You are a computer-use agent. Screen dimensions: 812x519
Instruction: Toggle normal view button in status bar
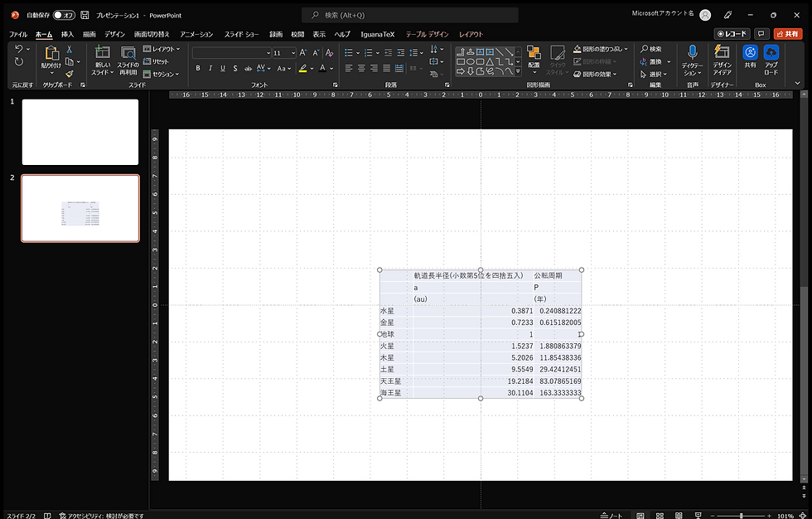[640, 516]
